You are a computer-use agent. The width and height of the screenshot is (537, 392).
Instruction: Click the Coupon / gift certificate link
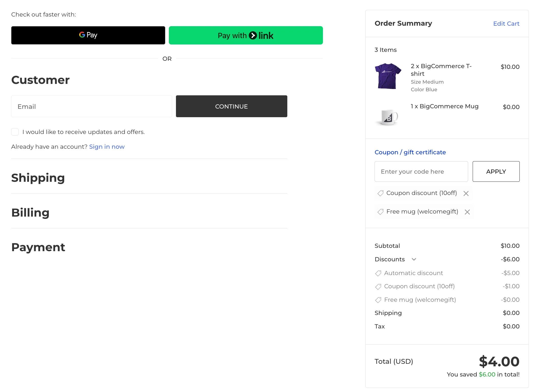coord(410,152)
